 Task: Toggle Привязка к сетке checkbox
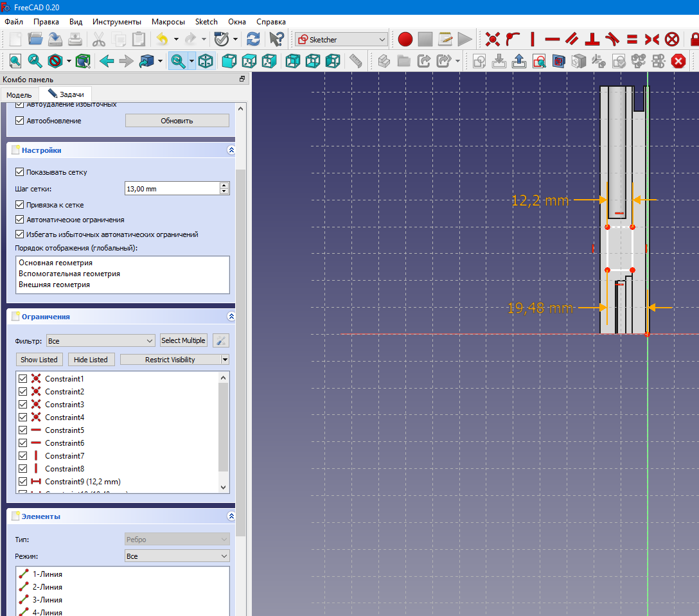pyautogui.click(x=19, y=204)
